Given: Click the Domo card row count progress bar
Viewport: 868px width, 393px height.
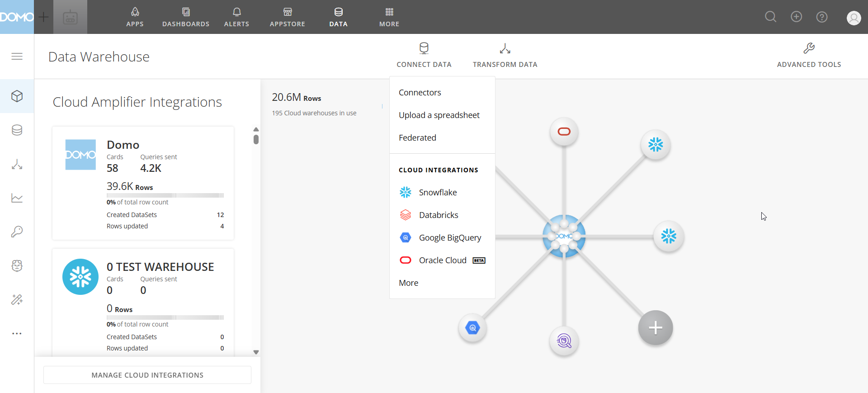Looking at the screenshot, I should tap(165, 195).
